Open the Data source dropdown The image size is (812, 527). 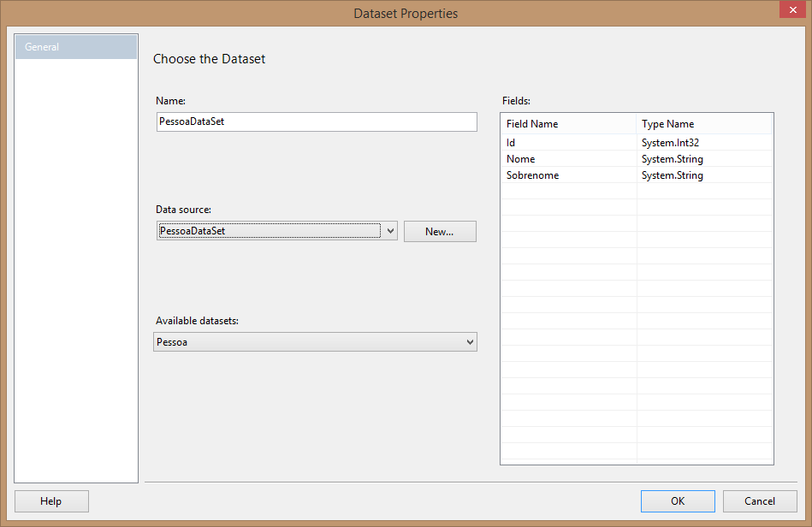point(390,231)
